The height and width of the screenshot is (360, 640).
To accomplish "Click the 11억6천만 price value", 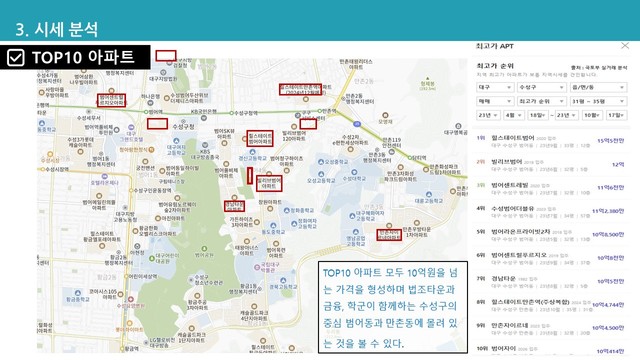I will pos(611,188).
